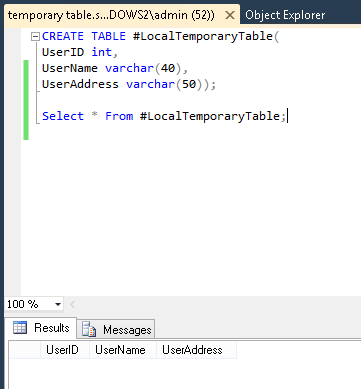361x389 pixels.
Task: Click UserAddress in the query editor
Action: click(x=80, y=84)
